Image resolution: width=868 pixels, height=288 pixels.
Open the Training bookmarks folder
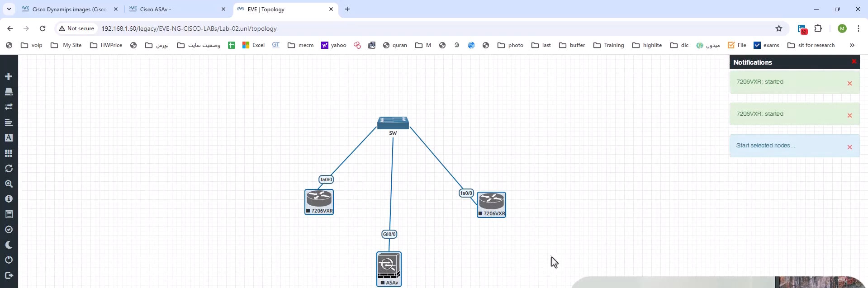pos(609,45)
